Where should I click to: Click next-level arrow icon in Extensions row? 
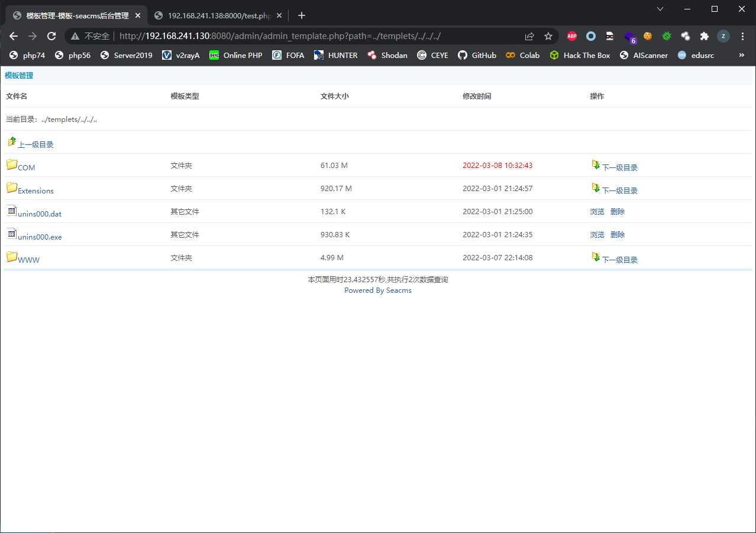(x=596, y=188)
